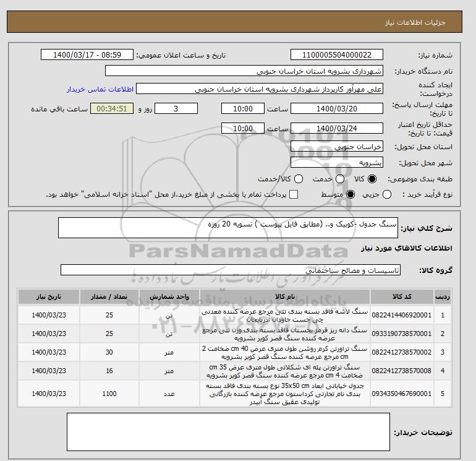476x461 pixels.
Task: Click quantity 30 in row 3
Action: pyautogui.click(x=109, y=352)
